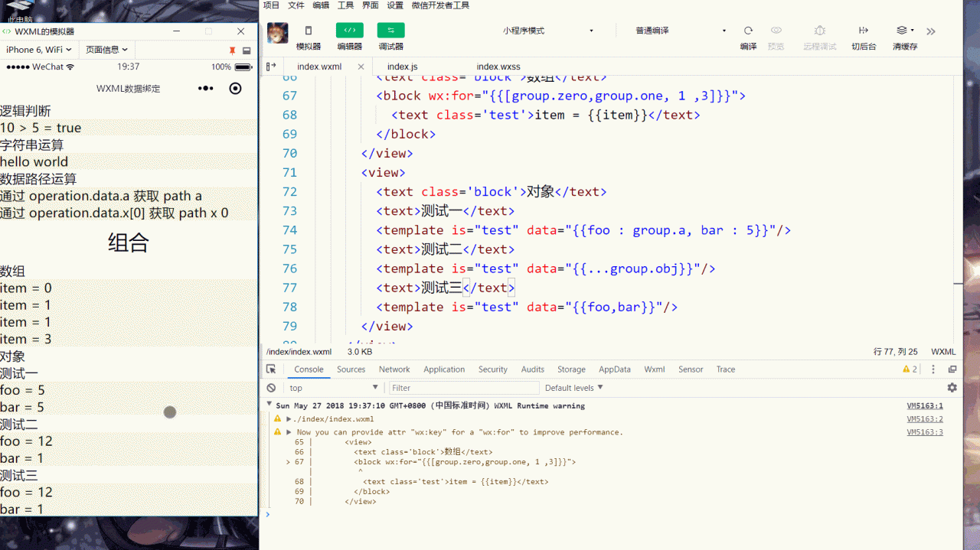The width and height of the screenshot is (980, 550).
Task: Open the iPhone 6, WiFi device dropdown
Action: [x=38, y=50]
